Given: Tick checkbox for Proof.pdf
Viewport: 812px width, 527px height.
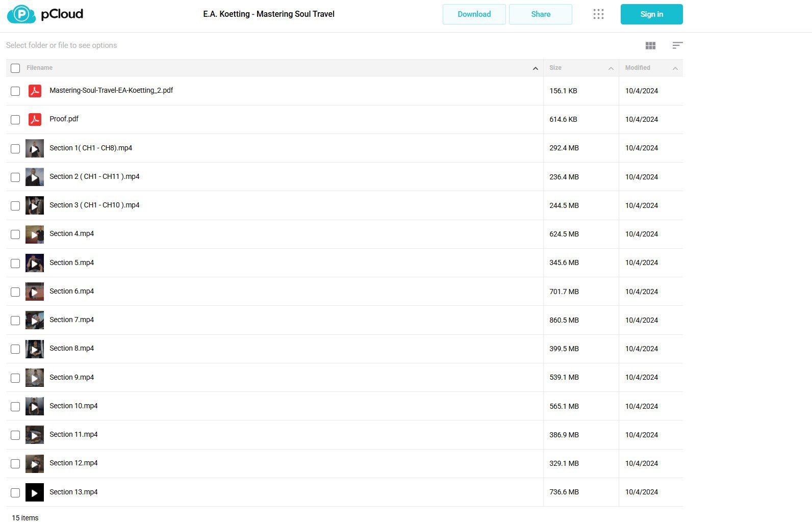Looking at the screenshot, I should 15,119.
